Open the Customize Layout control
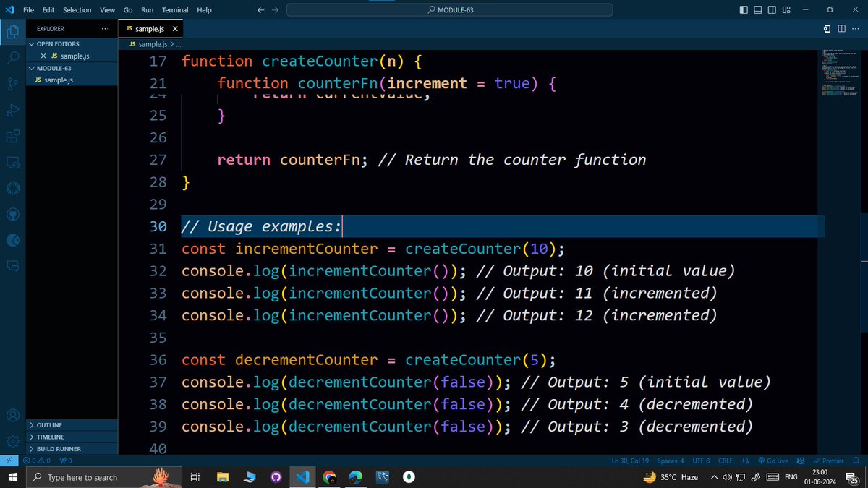 click(x=786, y=9)
